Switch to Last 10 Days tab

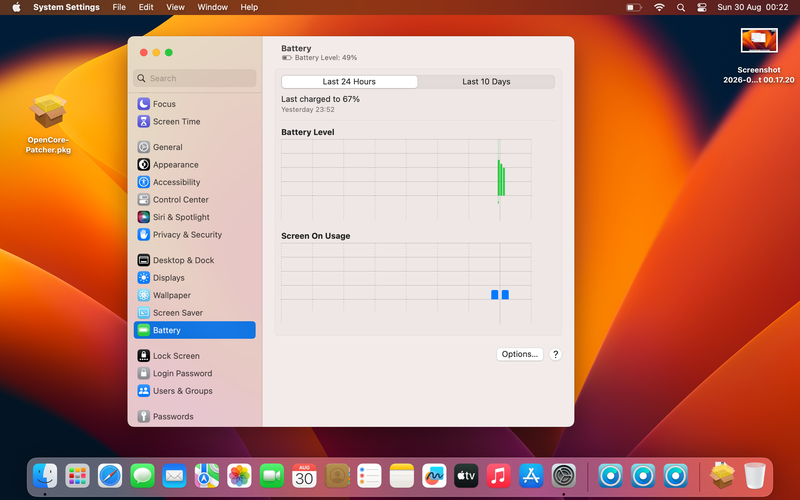click(486, 82)
